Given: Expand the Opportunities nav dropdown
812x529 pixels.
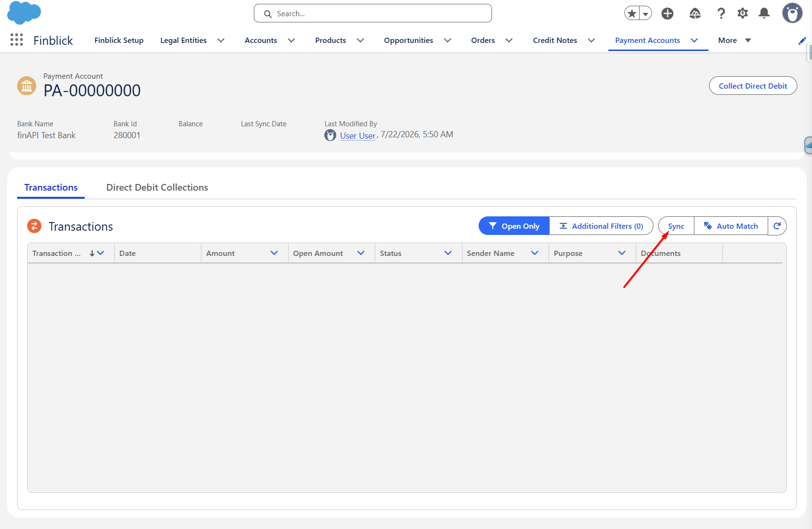Looking at the screenshot, I should coord(448,41).
